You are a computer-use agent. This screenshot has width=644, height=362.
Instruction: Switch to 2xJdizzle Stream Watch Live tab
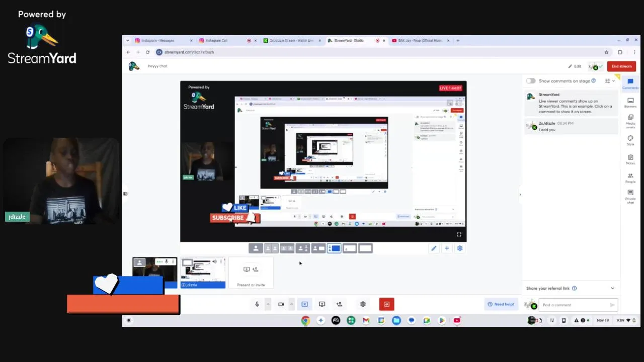292,41
